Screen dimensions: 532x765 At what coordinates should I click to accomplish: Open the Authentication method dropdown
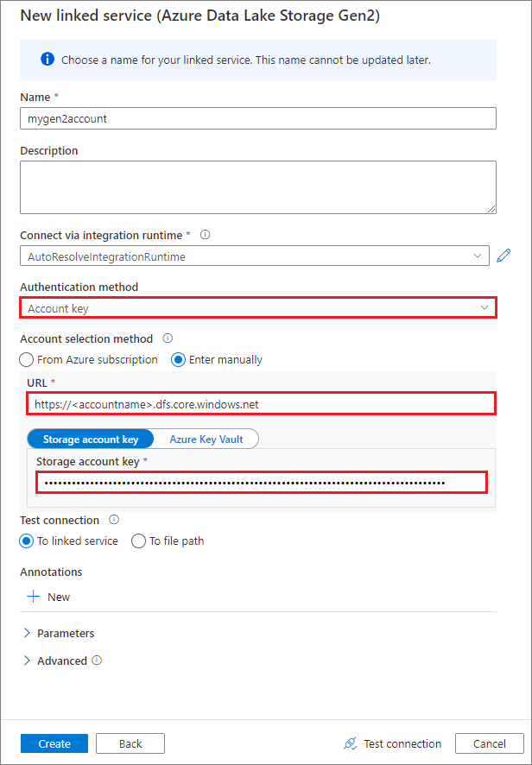(259, 307)
